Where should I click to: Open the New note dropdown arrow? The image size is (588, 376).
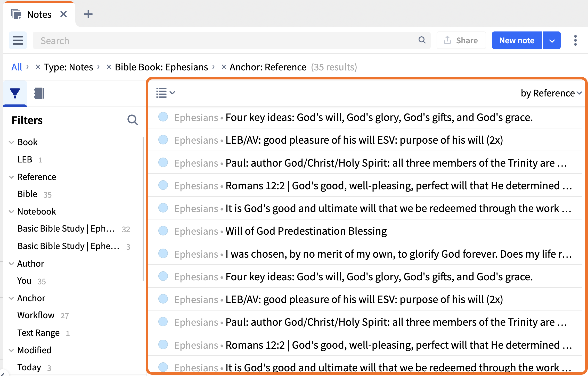[552, 40]
